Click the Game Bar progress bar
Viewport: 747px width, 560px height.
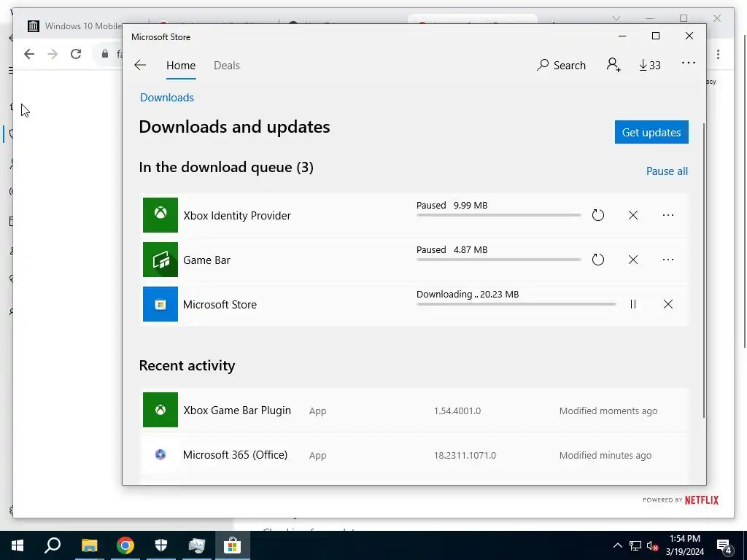(x=498, y=260)
